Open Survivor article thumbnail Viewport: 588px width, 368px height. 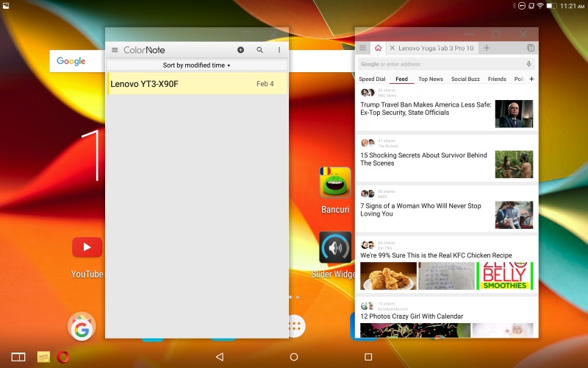pos(514,164)
